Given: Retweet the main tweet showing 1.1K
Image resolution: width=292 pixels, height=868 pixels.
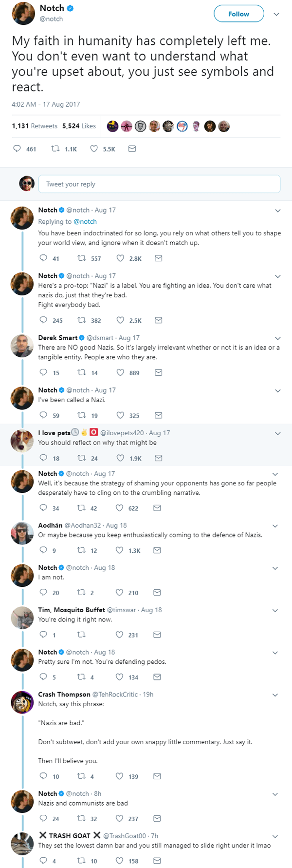Looking at the screenshot, I should (56, 149).
